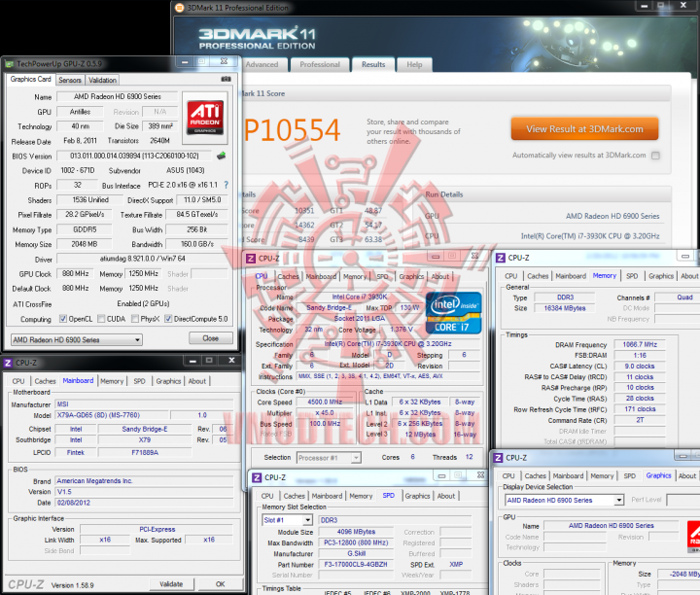Open the Help tab in 3DMark 11
This screenshot has height=595, width=700.
point(414,65)
